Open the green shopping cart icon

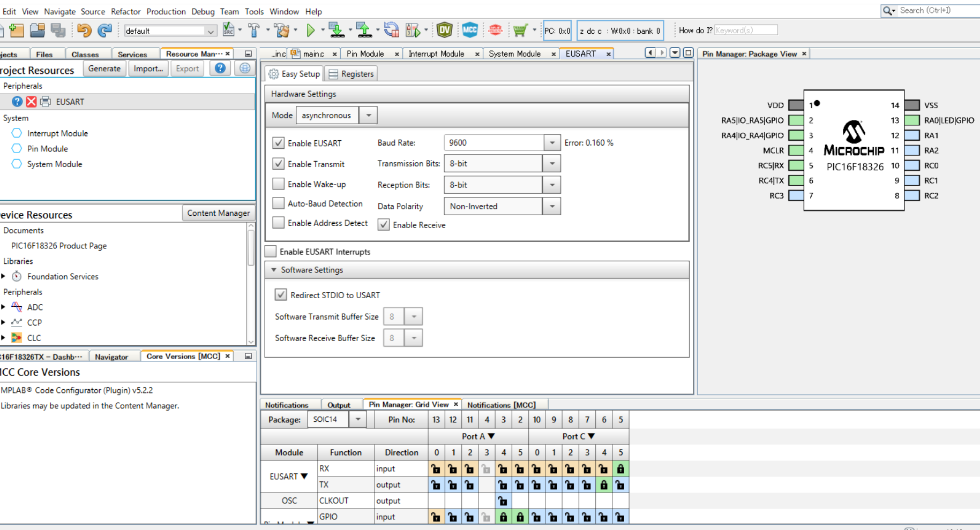coord(520,31)
